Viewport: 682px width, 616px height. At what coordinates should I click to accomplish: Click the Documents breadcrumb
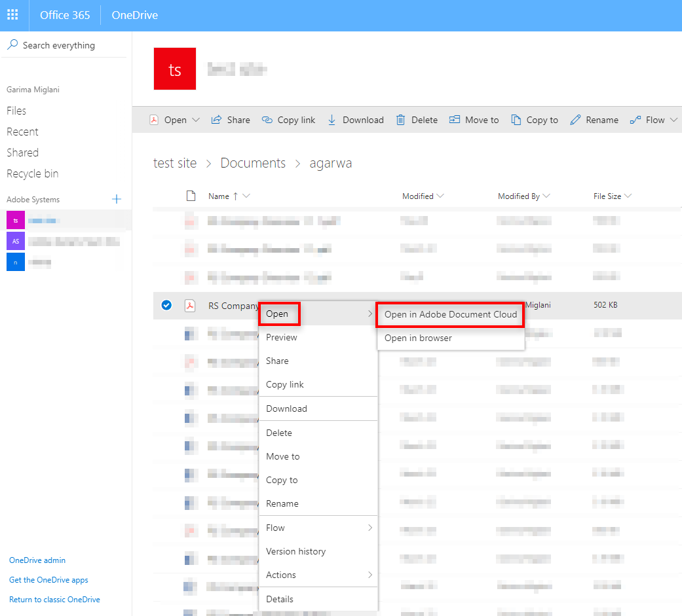(x=253, y=163)
